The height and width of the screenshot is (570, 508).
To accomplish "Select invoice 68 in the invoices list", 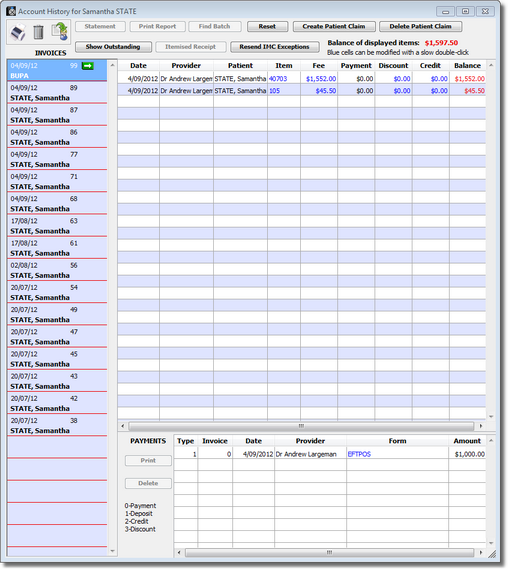I will point(57,204).
